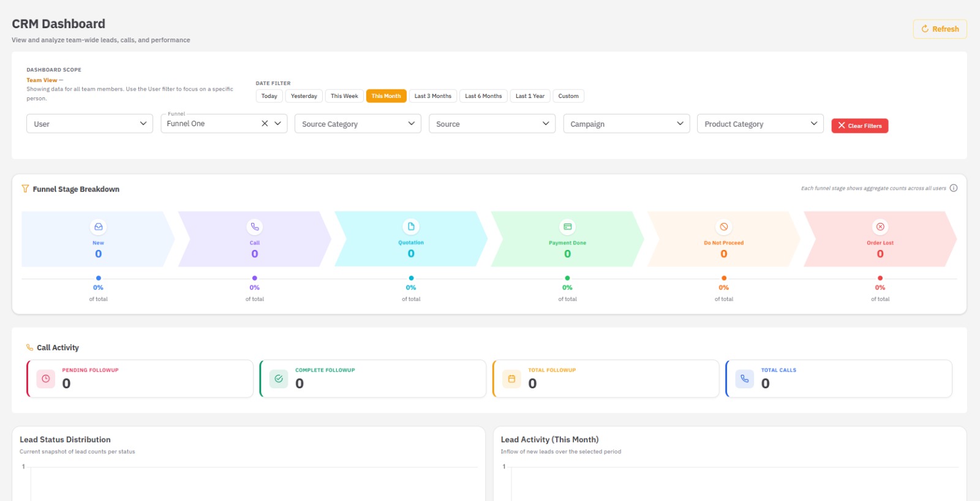980x501 pixels.
Task: Click the Complete Followup card
Action: [x=372, y=379]
